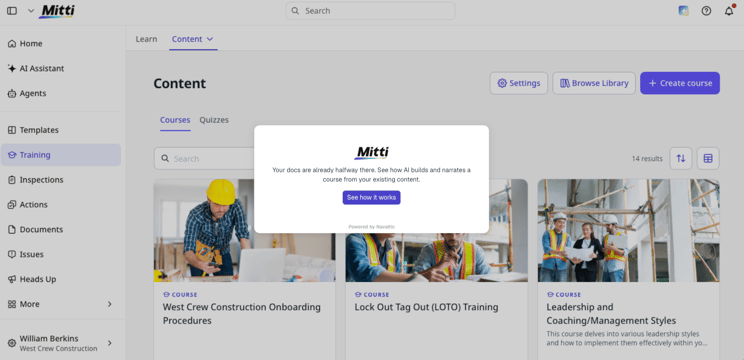The image size is (744, 360).
Task: Click the Documents file icon
Action: pos(12,230)
